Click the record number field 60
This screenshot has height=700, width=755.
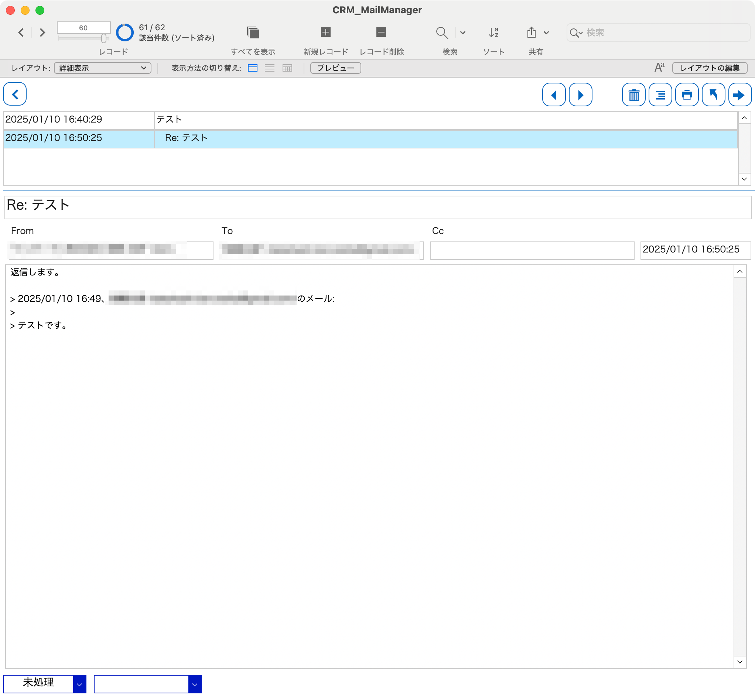click(83, 28)
